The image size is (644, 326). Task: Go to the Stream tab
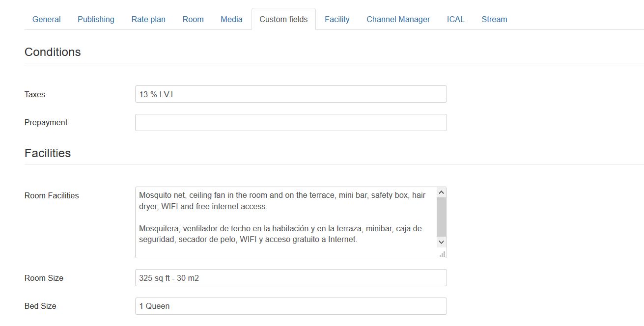click(x=494, y=19)
